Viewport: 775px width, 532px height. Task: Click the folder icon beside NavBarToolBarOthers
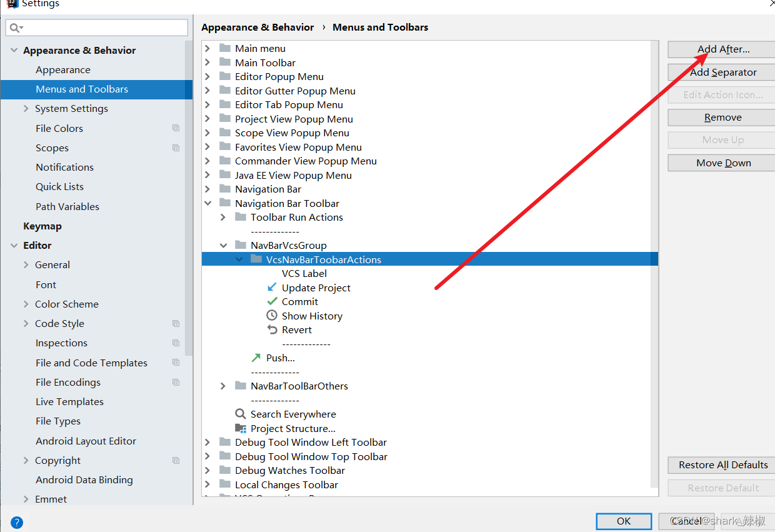(241, 386)
